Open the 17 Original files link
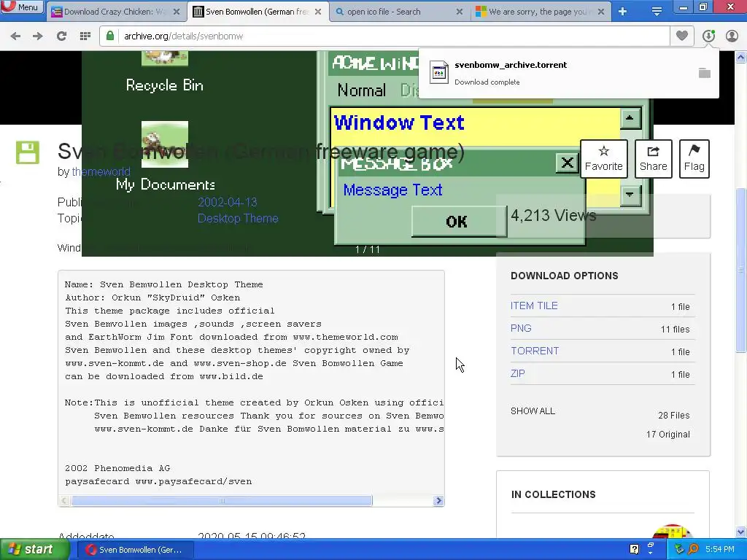 668,435
